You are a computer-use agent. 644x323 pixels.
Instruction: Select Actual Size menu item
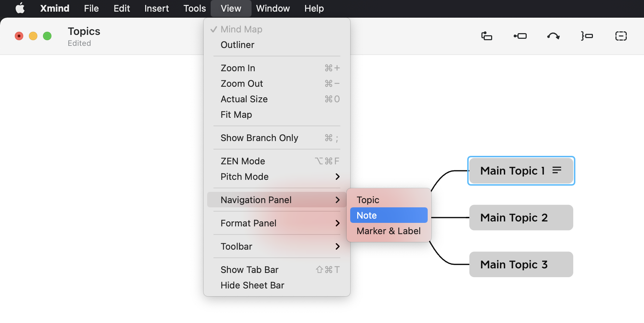pos(277,99)
